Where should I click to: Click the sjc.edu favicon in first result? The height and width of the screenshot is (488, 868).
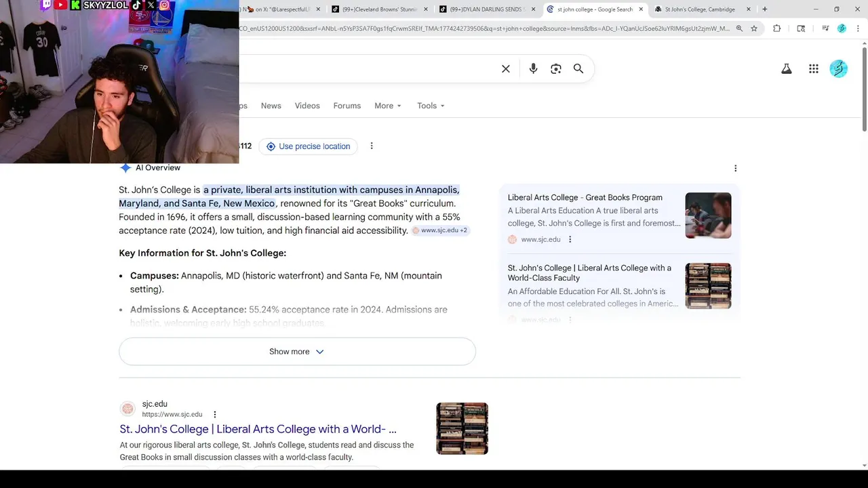coord(127,409)
